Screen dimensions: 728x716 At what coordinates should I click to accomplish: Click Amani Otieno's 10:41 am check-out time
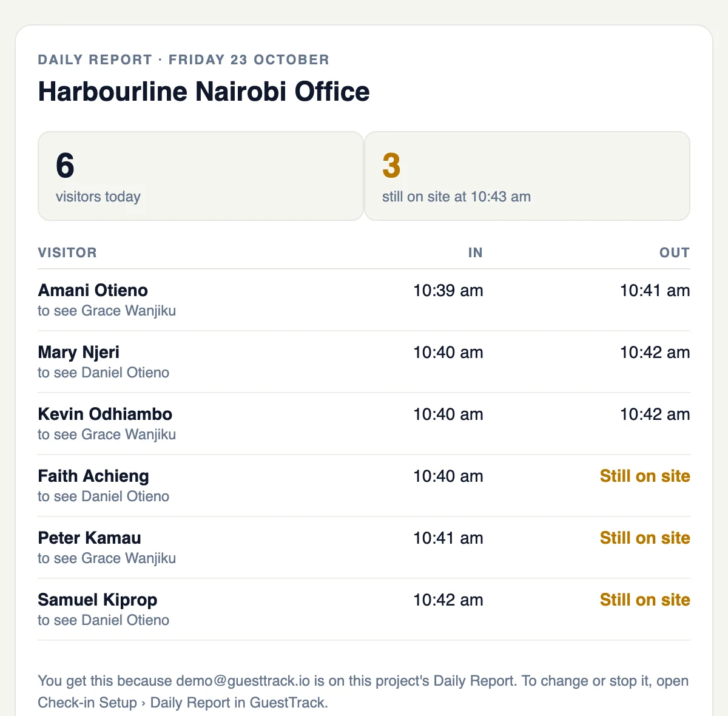tap(655, 290)
